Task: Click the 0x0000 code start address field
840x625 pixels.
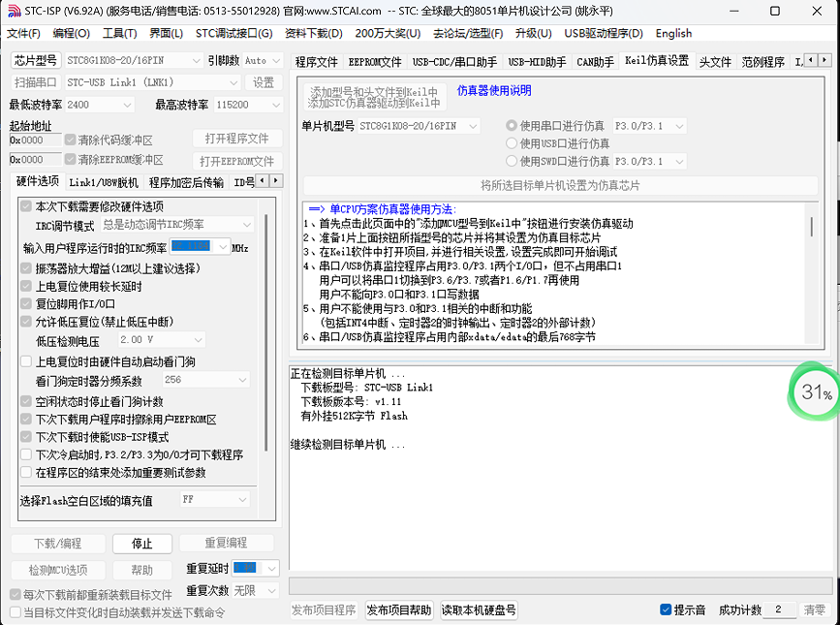Action: (x=35, y=141)
